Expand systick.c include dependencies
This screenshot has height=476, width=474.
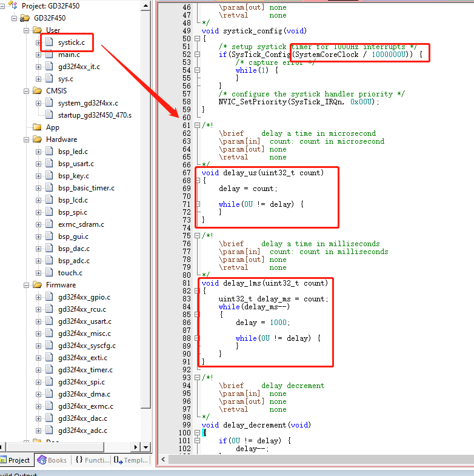point(38,42)
